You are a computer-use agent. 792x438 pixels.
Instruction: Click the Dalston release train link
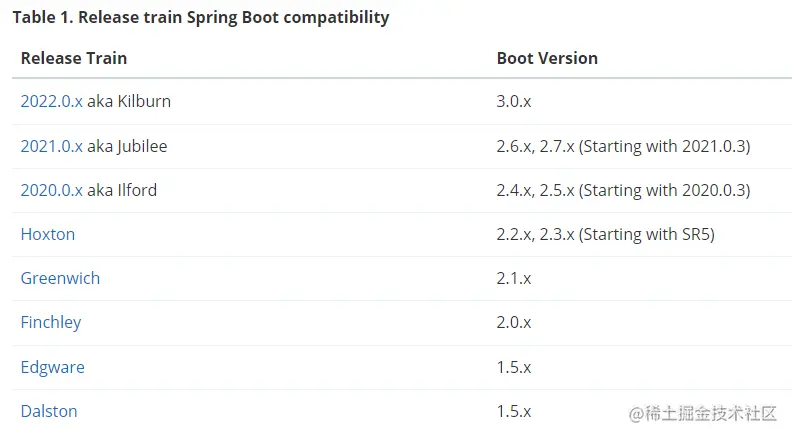pos(49,411)
